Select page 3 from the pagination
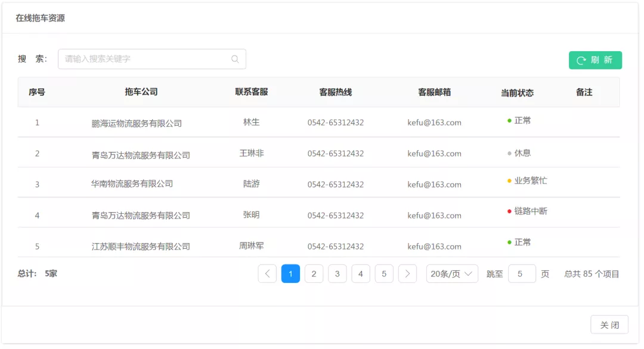644x349 pixels. click(337, 273)
